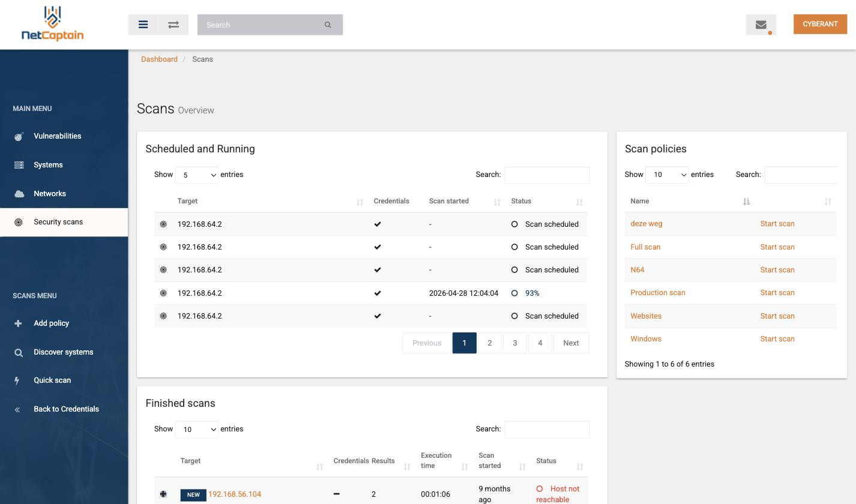Screen dimensions: 856x504
Task: Click the Security scans target icon
Action: click(x=19, y=222)
